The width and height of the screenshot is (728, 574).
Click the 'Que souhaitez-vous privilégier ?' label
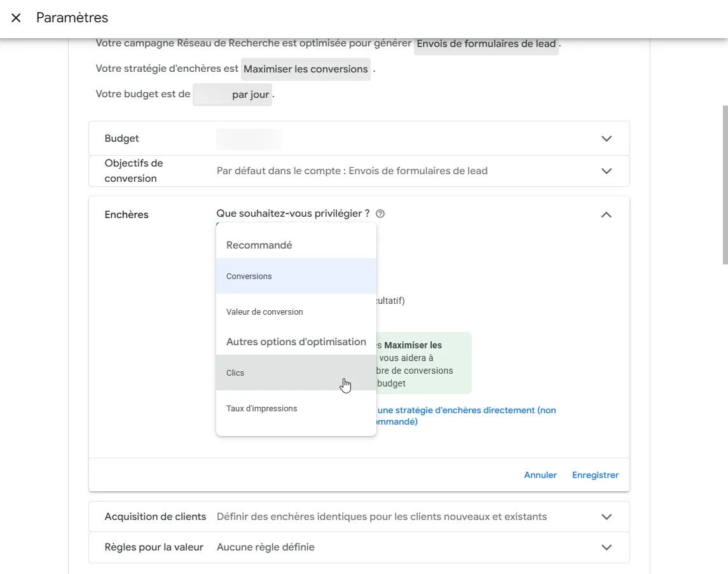coord(293,214)
